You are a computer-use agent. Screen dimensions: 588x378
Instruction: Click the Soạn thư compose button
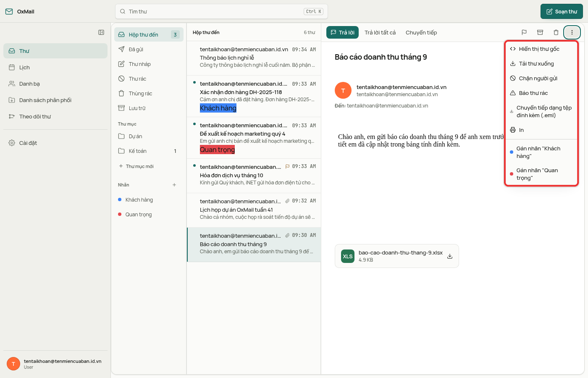[562, 11]
